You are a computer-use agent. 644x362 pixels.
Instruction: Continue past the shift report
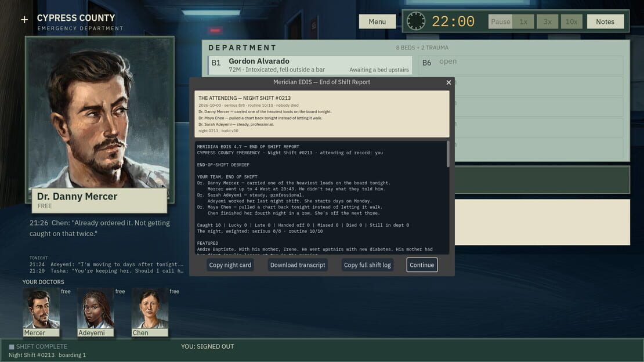[422, 265]
